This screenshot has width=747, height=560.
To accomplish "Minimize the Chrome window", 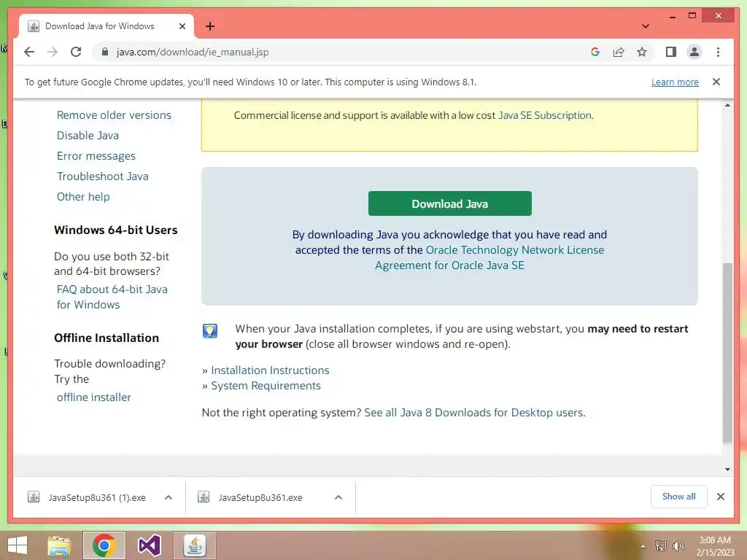I will coord(672,16).
